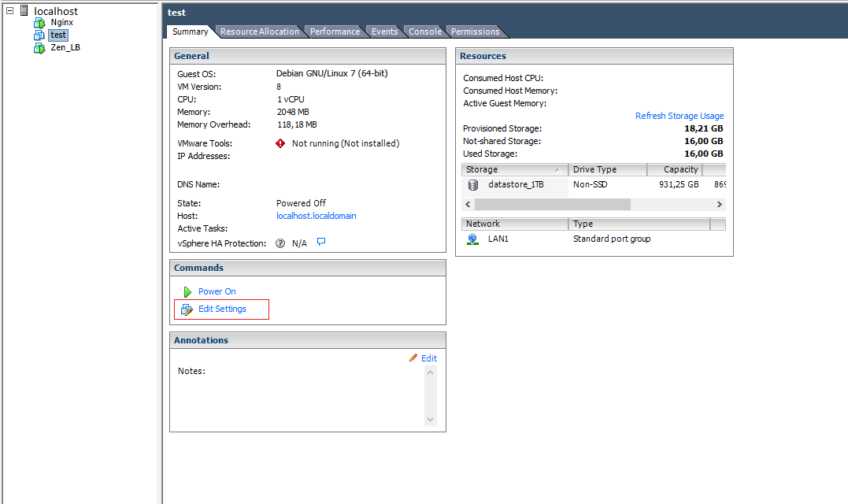
Task: Switch to the Console tab
Action: [x=425, y=31]
